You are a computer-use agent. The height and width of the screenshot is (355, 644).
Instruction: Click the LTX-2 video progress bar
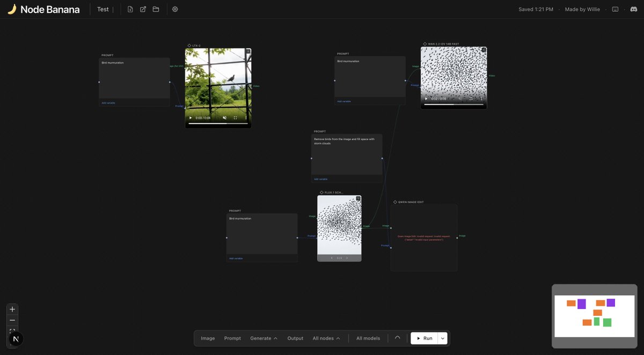(x=217, y=123)
